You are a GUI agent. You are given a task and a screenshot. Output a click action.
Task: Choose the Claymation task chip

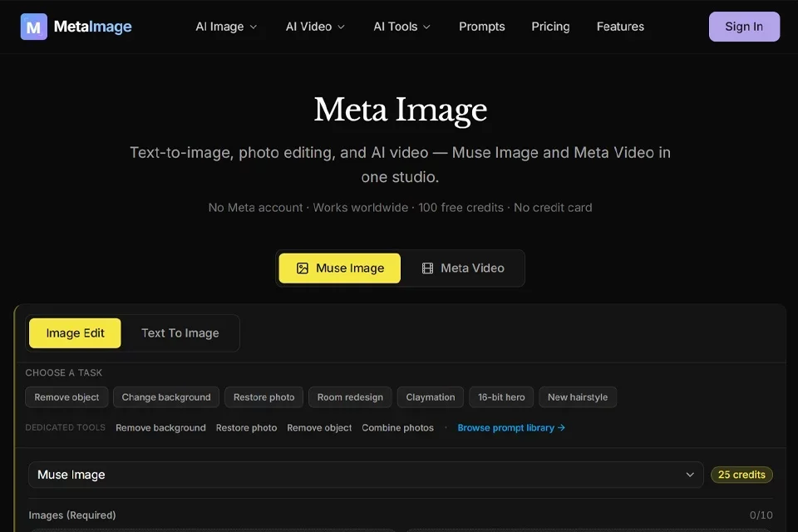430,397
